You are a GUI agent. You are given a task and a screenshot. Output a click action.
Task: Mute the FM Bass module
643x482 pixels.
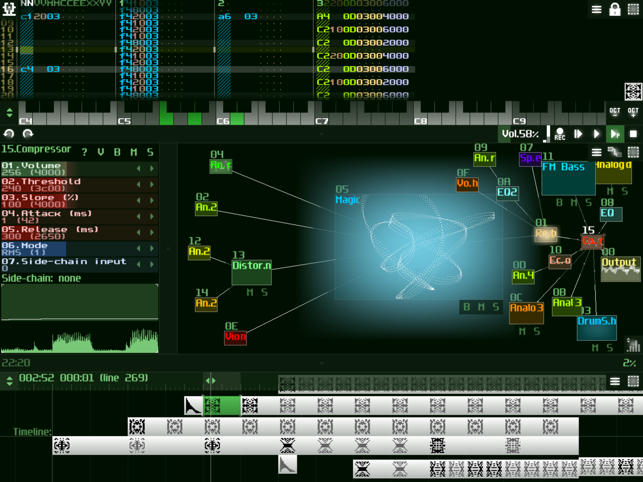[x=574, y=202]
